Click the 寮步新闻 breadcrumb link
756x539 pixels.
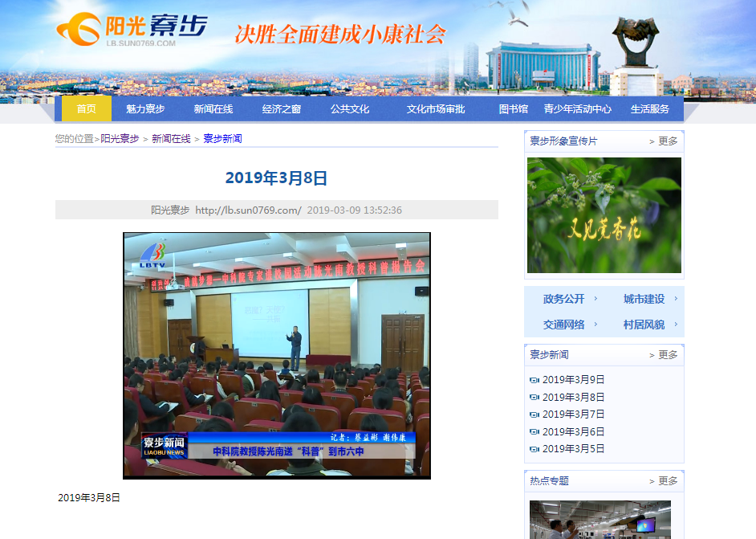click(223, 138)
